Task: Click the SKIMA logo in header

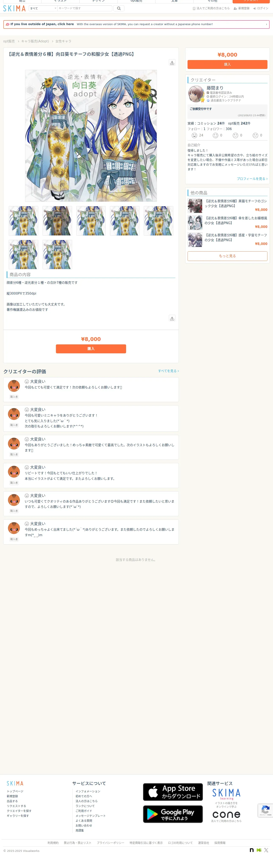Action: tap(14, 9)
